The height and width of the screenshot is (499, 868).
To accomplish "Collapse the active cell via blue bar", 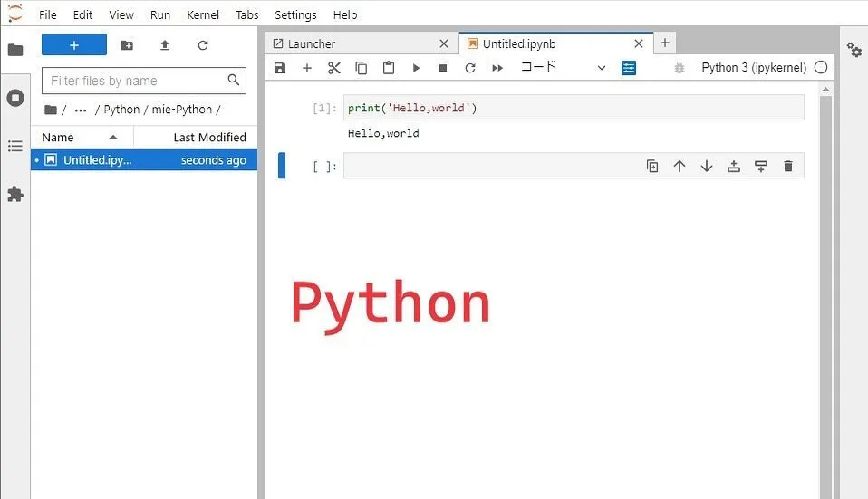I will pos(282,166).
